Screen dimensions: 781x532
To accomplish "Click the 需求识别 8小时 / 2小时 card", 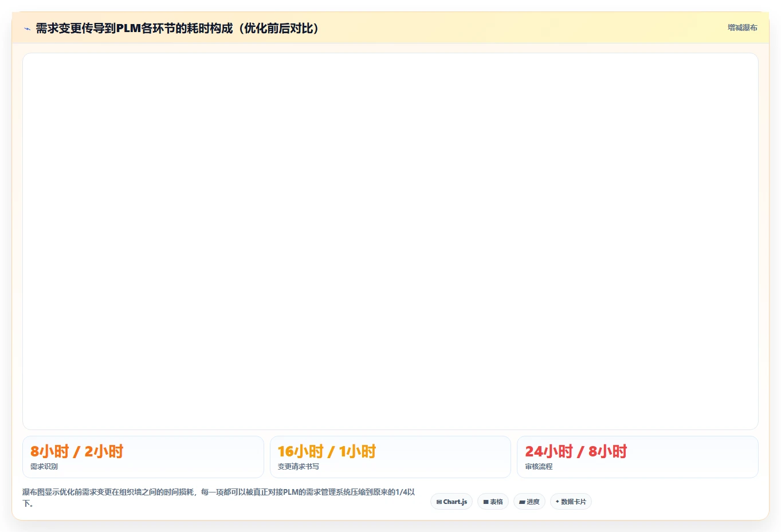I will pyautogui.click(x=143, y=457).
